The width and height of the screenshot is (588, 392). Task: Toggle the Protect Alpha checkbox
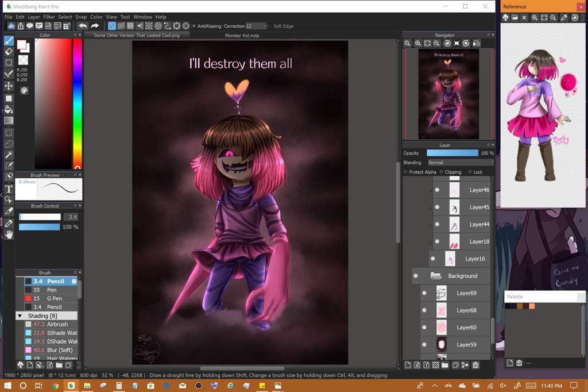(x=405, y=172)
